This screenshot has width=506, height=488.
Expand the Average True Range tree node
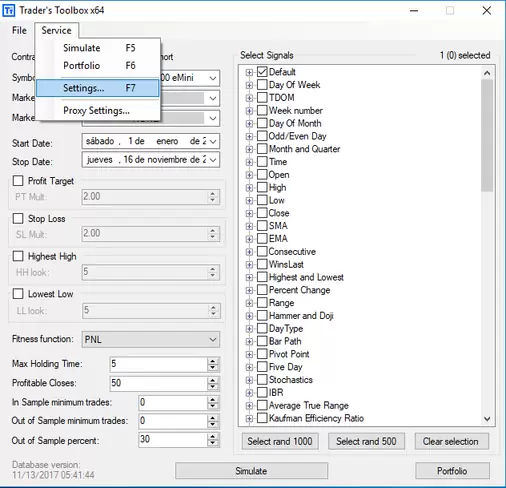pyautogui.click(x=249, y=406)
